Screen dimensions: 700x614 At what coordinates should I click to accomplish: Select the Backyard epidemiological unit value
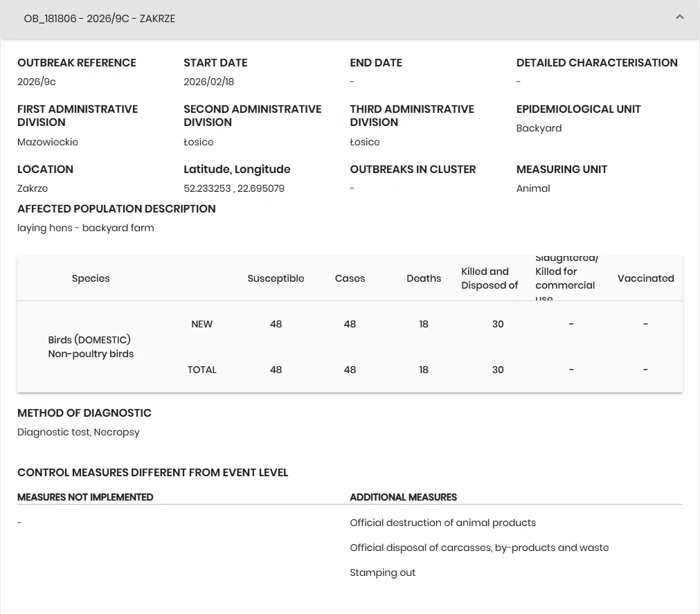pyautogui.click(x=539, y=128)
